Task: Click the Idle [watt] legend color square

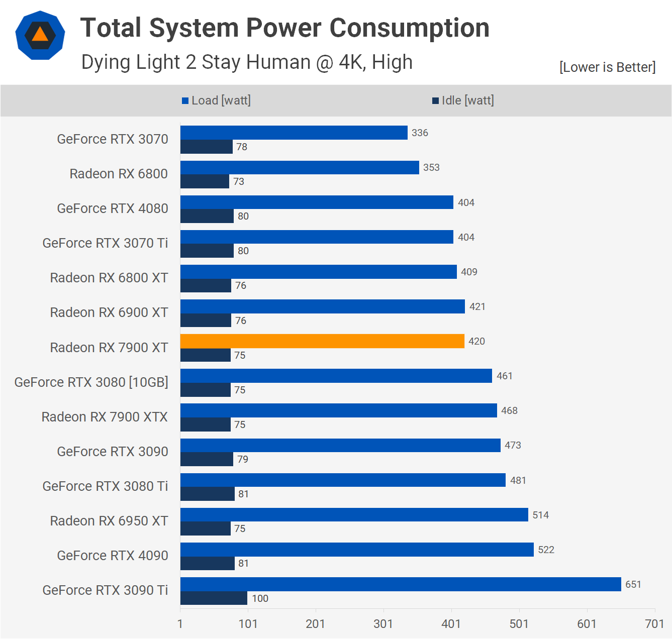Action: (x=435, y=101)
